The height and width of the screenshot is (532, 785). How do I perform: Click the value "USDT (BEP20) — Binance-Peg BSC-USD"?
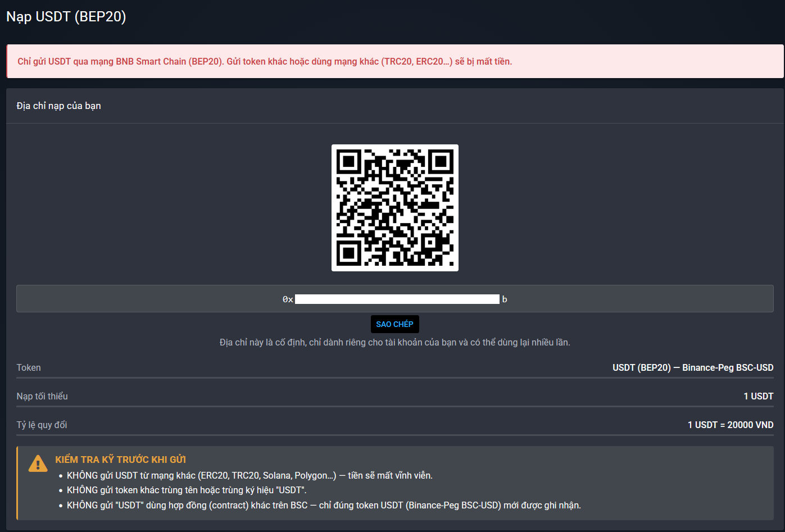[693, 367]
